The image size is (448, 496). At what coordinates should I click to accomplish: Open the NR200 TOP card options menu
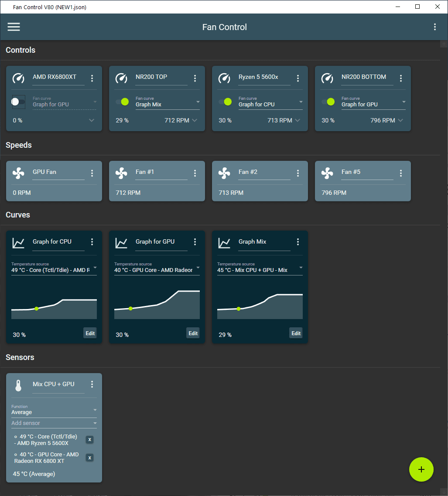point(195,78)
